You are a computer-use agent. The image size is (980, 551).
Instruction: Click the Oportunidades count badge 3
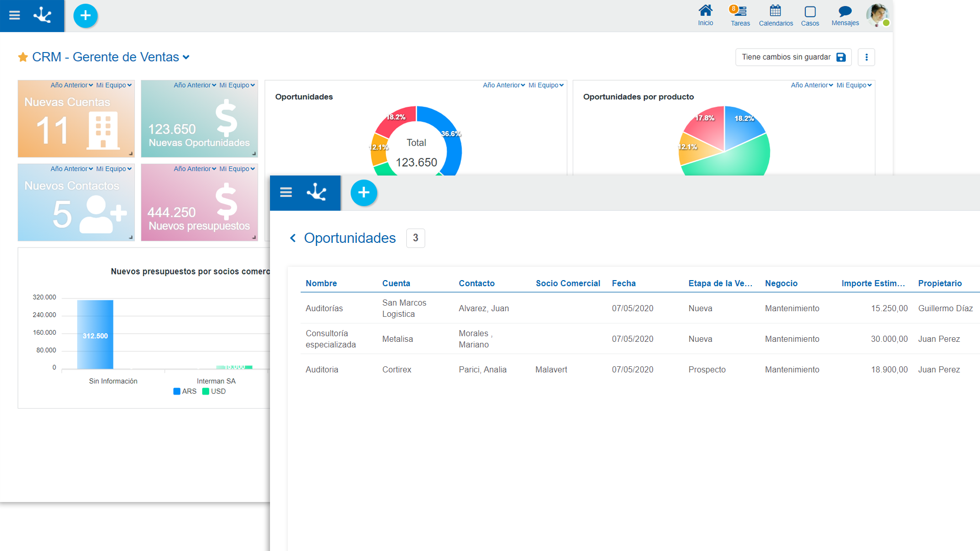(x=415, y=238)
